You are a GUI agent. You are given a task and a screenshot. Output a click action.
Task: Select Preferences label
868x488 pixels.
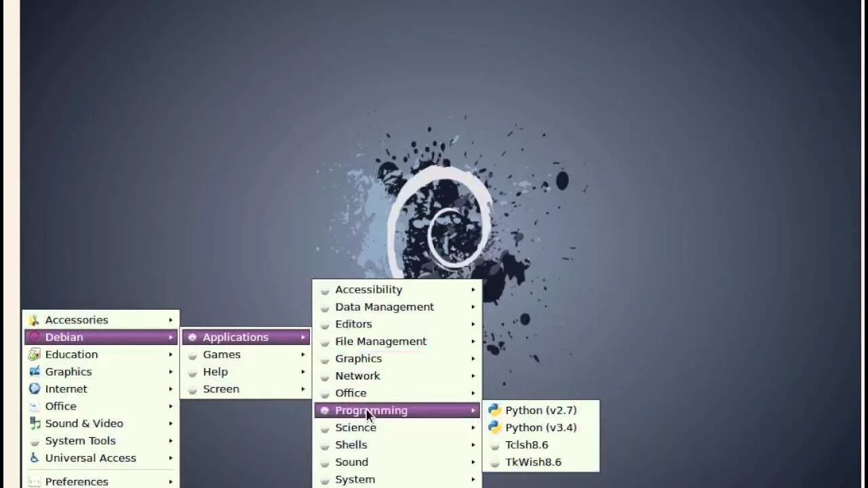click(77, 481)
